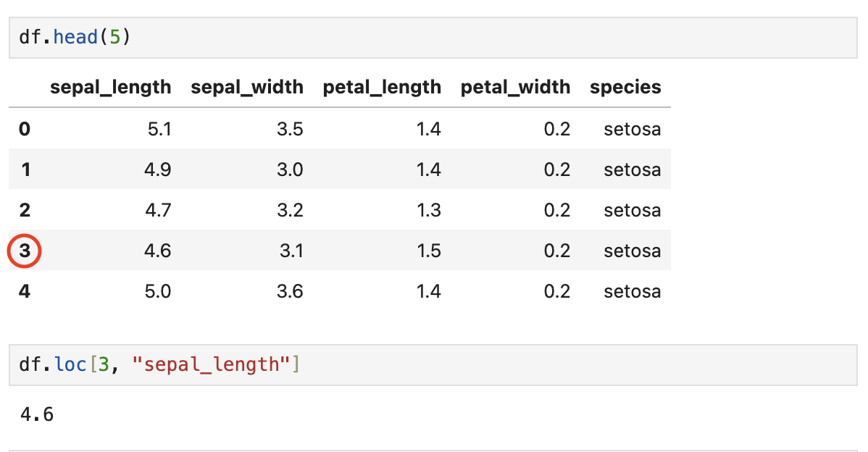Click sepal_width value 3.0 in row 1
Screen dimensions: 868x452
click(x=291, y=170)
